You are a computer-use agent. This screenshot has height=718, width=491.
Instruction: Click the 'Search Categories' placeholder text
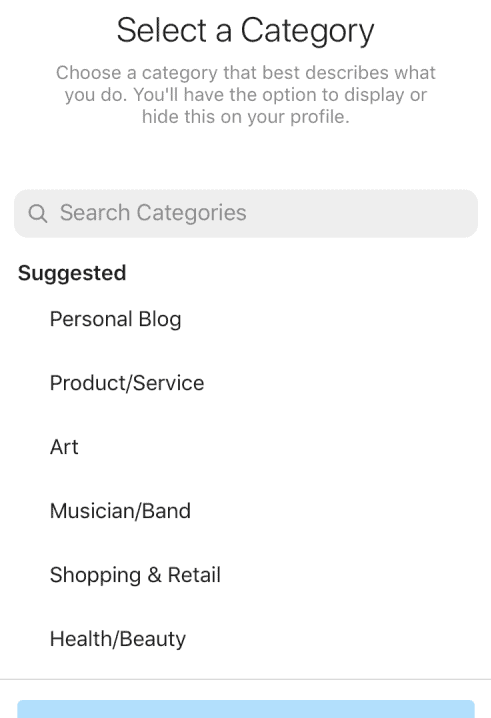pyautogui.click(x=153, y=213)
